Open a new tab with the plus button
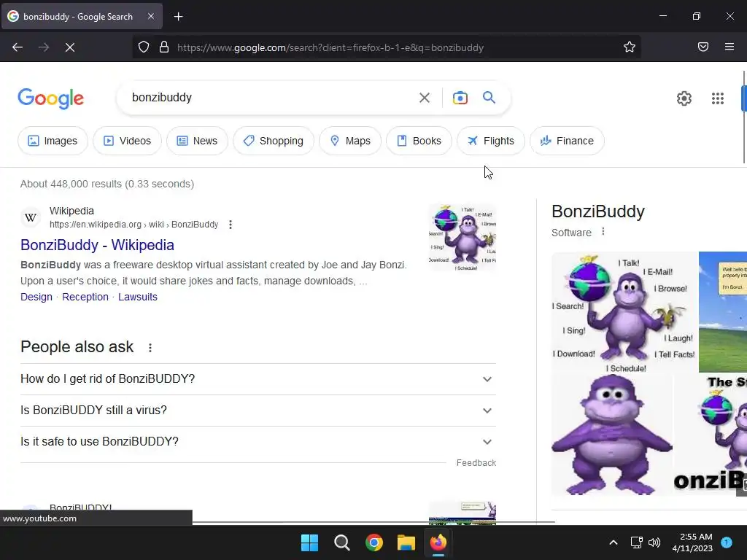This screenshot has height=560, width=747. (x=178, y=17)
